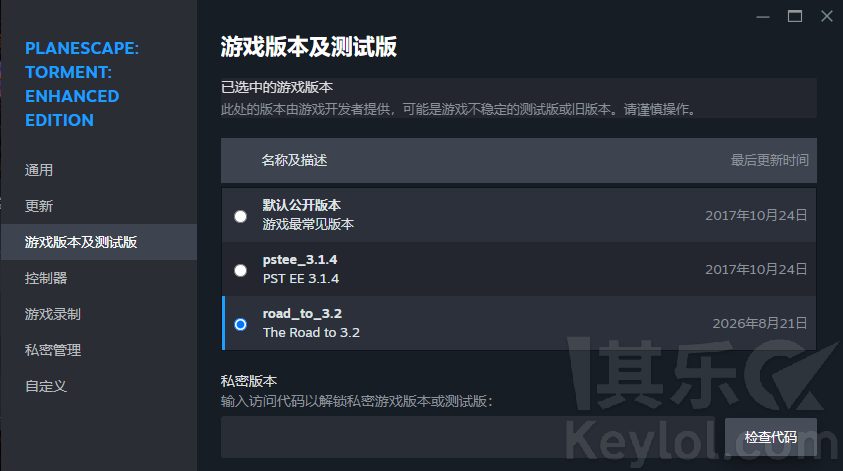
Task: Focus the private beta access code field
Action: 468,437
